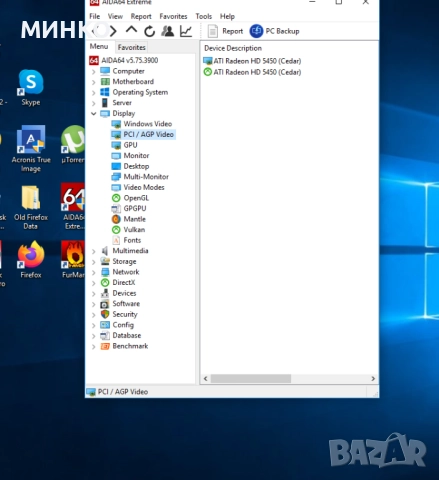Image resolution: width=439 pixels, height=480 pixels.
Task: Open the Favorites menu
Action: (x=173, y=16)
